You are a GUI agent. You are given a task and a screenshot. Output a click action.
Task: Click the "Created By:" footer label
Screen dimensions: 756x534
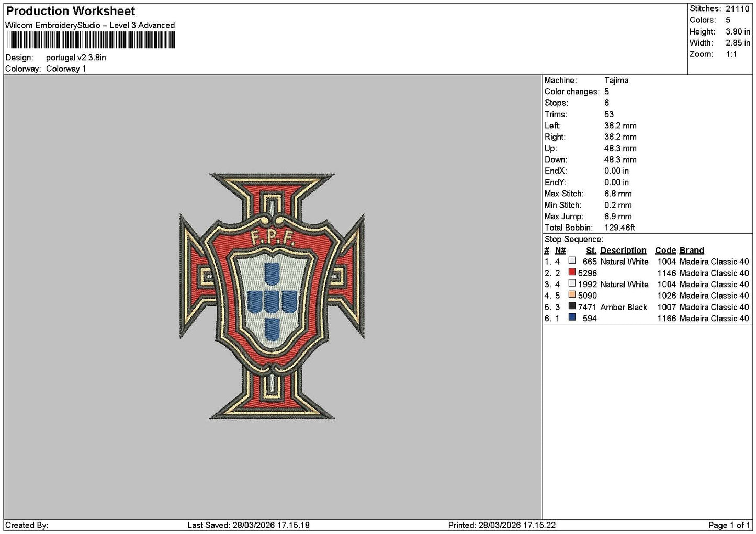(x=27, y=525)
